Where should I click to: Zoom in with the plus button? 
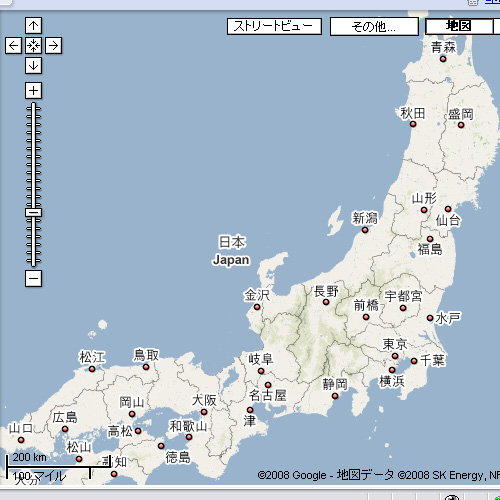click(x=33, y=91)
